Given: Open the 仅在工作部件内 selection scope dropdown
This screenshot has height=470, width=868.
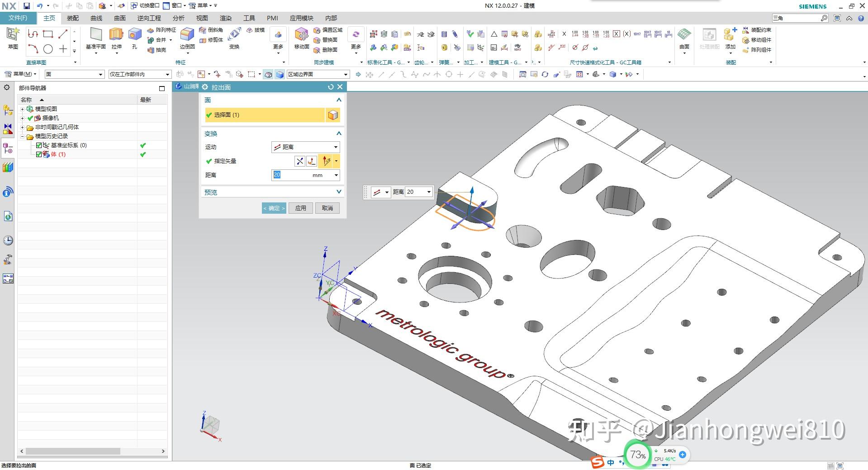Looking at the screenshot, I should (140, 74).
